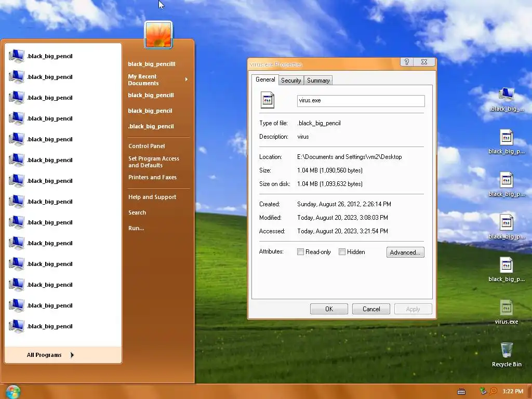Click the file icon in Properties dialog
This screenshot has height=399, width=532.
(x=268, y=100)
